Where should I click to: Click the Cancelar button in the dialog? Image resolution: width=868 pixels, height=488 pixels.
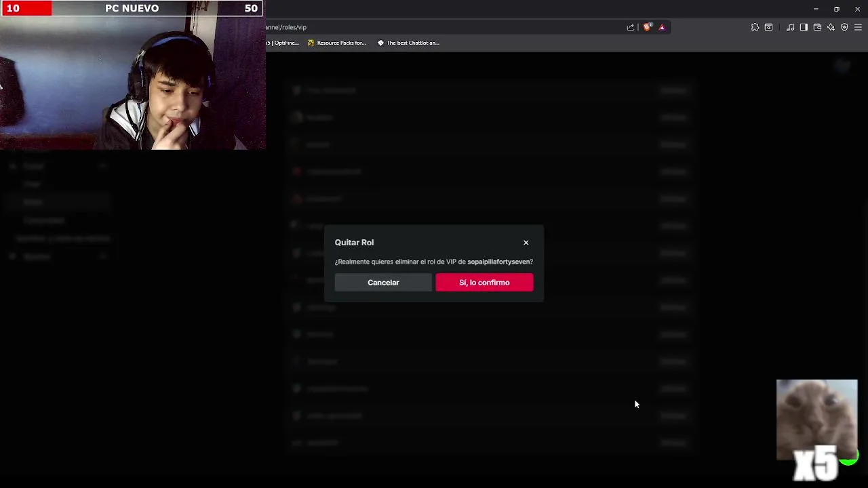(x=383, y=283)
